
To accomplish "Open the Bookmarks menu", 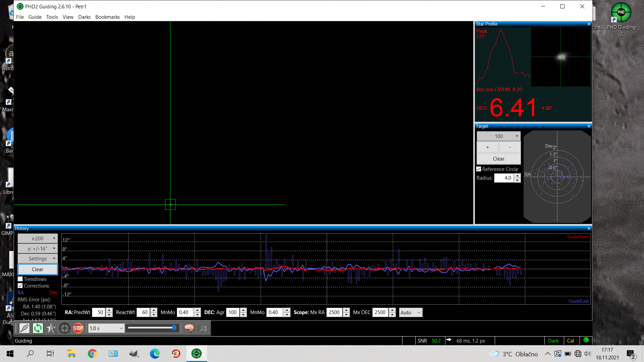I will 107,17.
